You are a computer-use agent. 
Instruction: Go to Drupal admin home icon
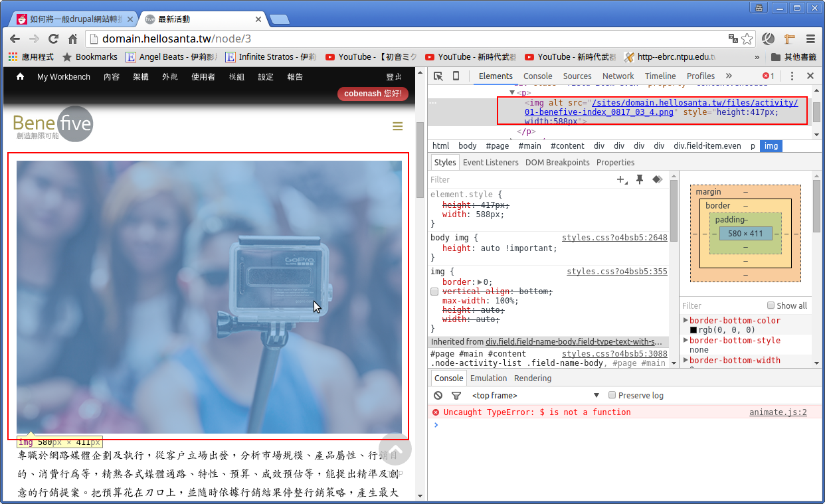pos(20,76)
